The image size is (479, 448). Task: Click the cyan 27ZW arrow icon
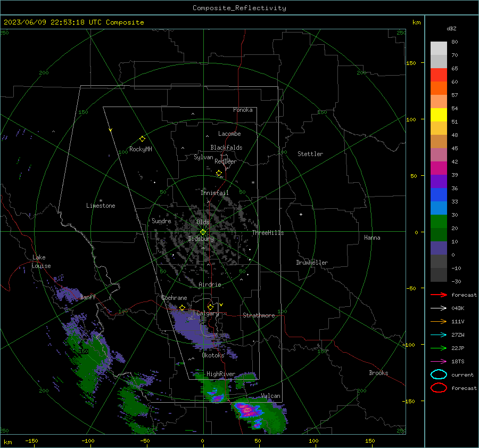pyautogui.click(x=439, y=335)
